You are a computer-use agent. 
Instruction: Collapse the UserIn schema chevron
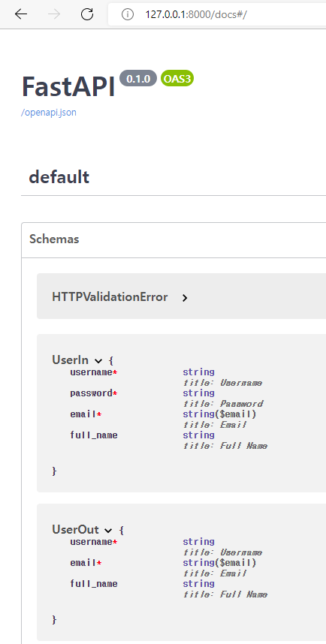98,361
